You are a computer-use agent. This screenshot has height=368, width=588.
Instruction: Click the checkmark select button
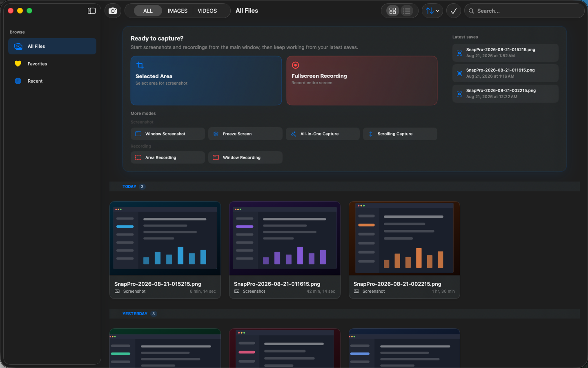pos(454,11)
